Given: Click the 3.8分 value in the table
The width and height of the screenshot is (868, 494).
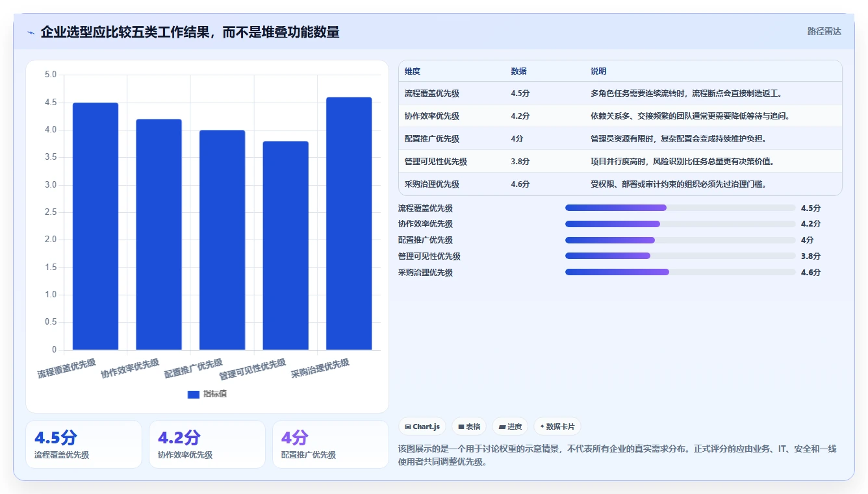Looking at the screenshot, I should (x=520, y=162).
